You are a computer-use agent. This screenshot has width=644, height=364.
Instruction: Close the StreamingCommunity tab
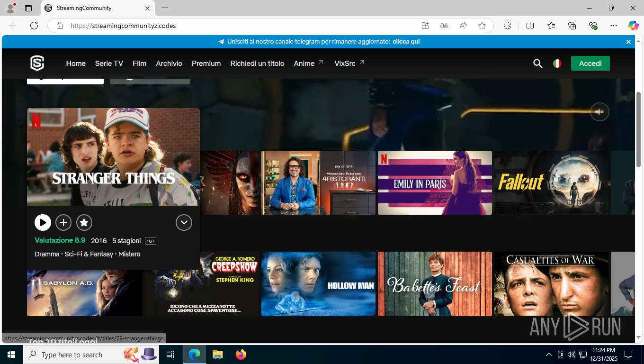[x=147, y=8]
